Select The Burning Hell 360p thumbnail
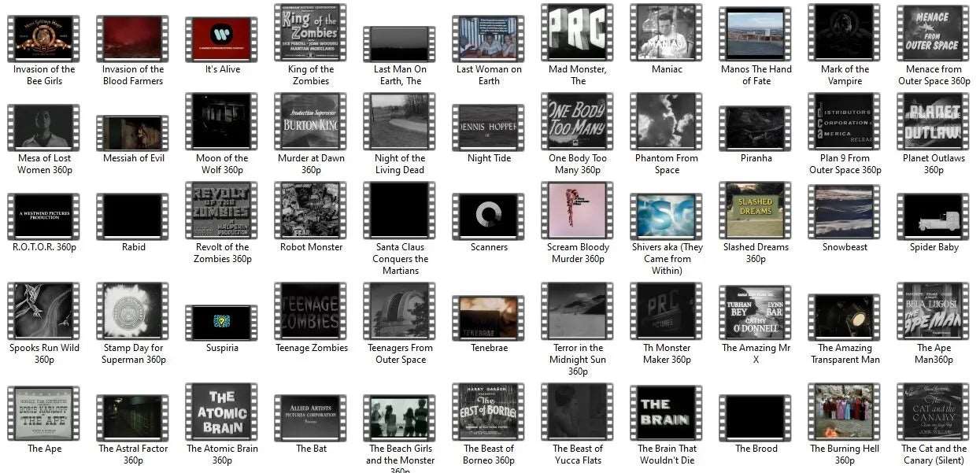The image size is (980, 473). 845,412
